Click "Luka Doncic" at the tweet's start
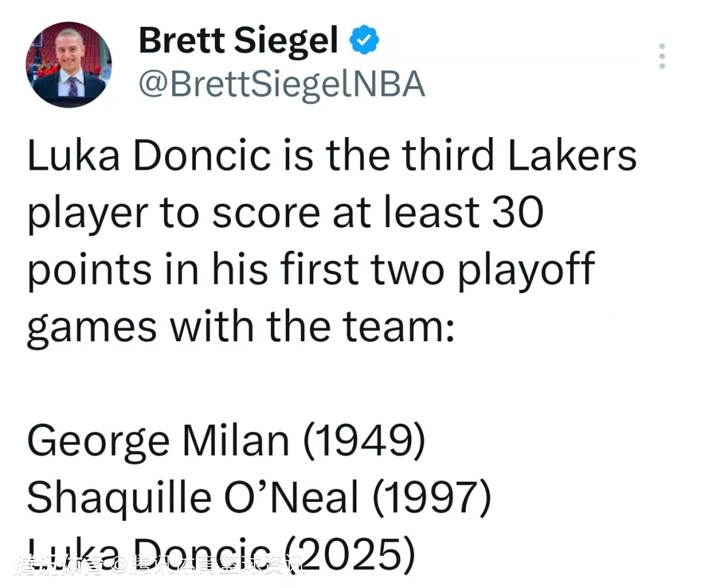Screen dimensions: 705x588 point(148,157)
